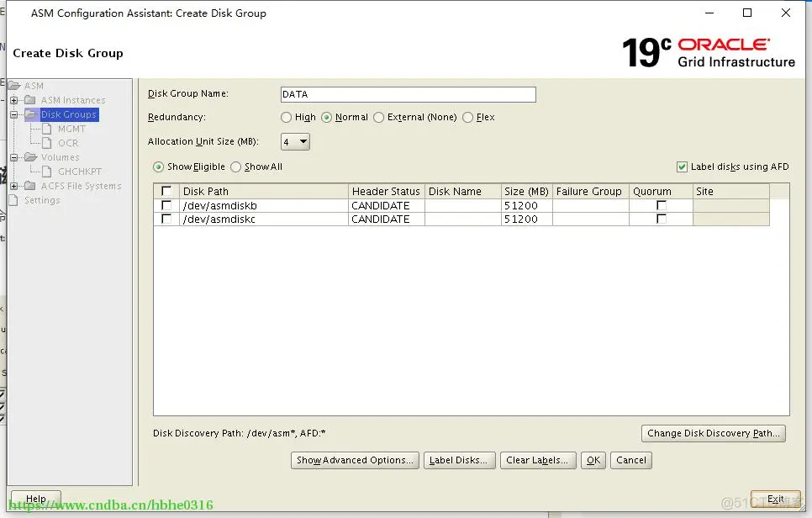Click Show Advanced Options button
This screenshot has height=518, width=812.
(355, 460)
